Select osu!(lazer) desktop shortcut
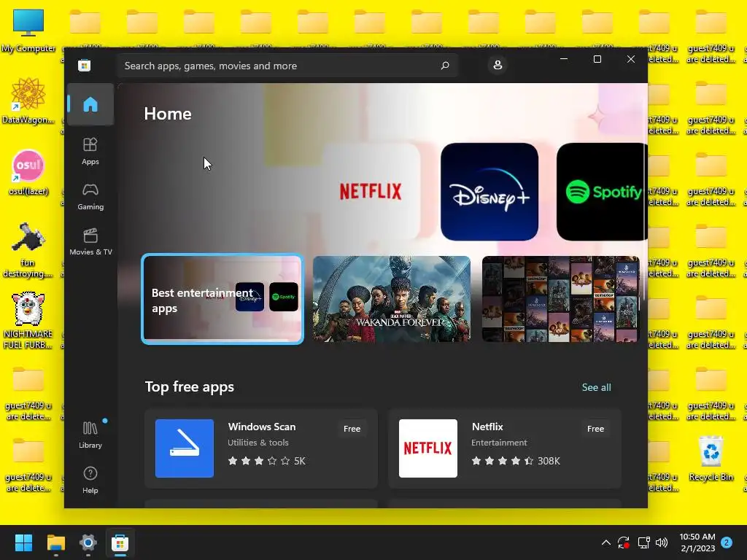 28,172
